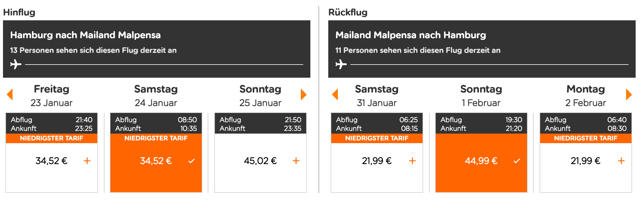Show earlier outbound dates with left arrow
Image resolution: width=644 pixels, height=208 pixels.
click(10, 95)
